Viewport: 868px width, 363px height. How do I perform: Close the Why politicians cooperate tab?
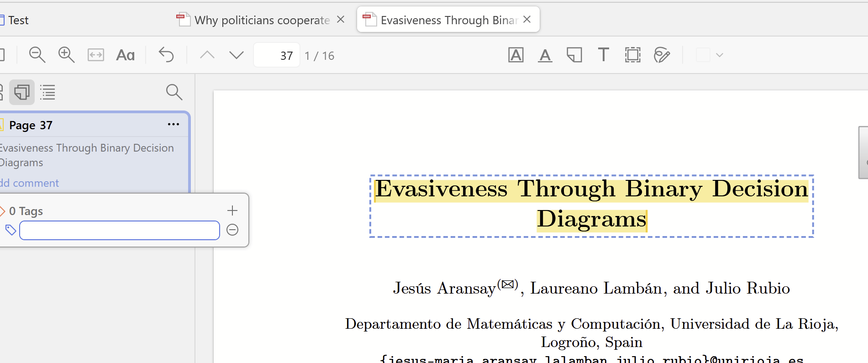coord(341,20)
